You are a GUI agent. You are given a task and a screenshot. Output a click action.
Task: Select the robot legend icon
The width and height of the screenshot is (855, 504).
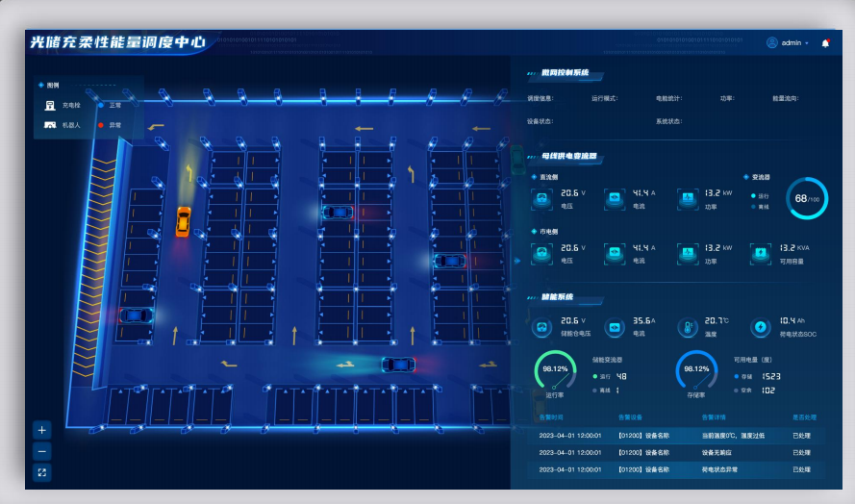pyautogui.click(x=49, y=125)
